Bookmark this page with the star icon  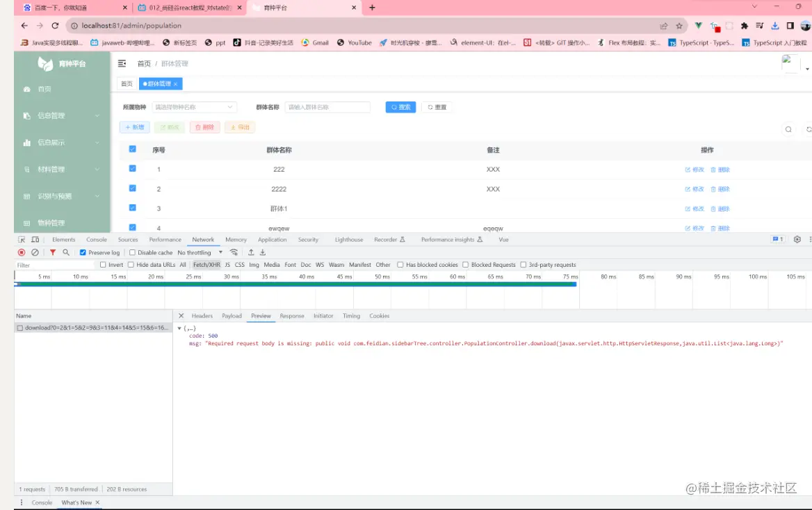coord(679,26)
